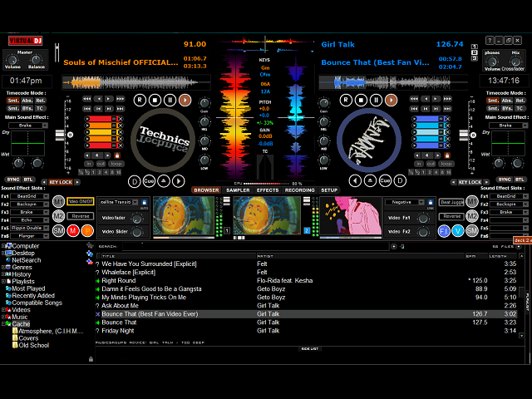Click the D button on right deck

coord(400,181)
